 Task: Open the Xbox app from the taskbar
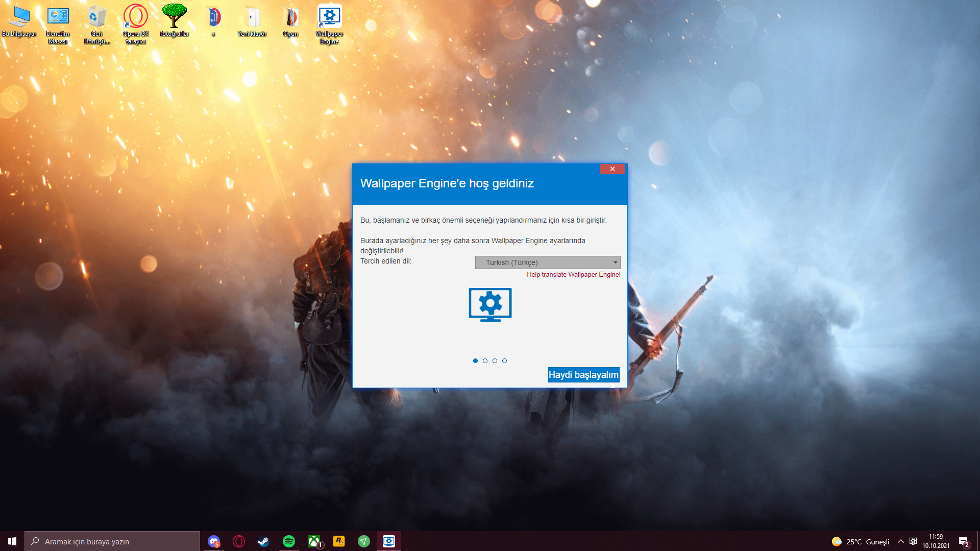pos(314,541)
